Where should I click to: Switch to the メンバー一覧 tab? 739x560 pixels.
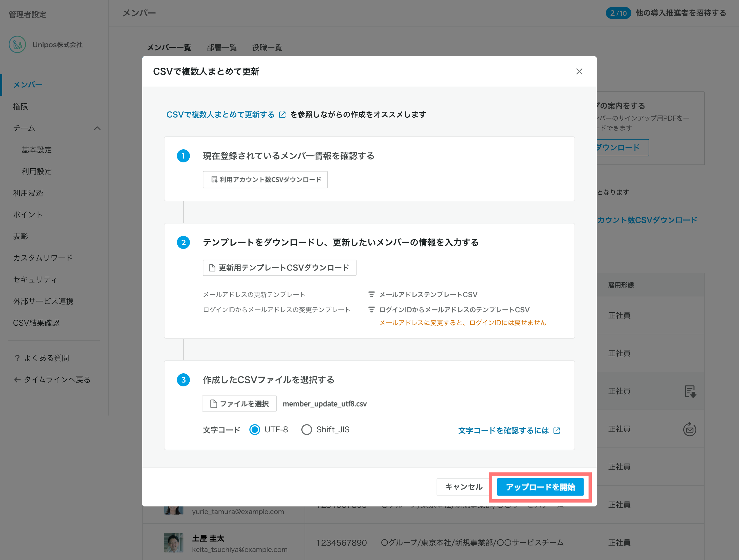click(169, 48)
